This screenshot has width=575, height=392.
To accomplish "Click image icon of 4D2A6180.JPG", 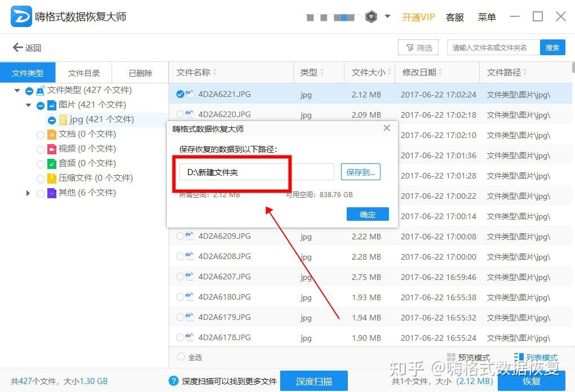I will point(189,297).
